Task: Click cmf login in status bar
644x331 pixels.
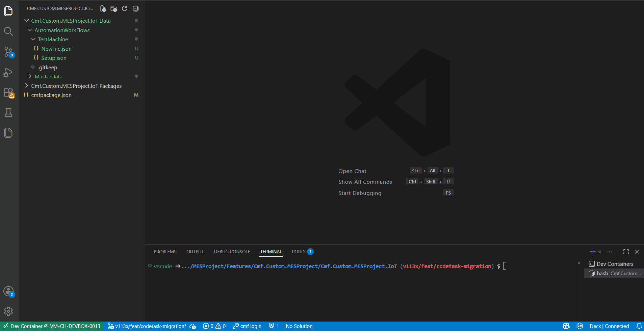Action: point(247,326)
